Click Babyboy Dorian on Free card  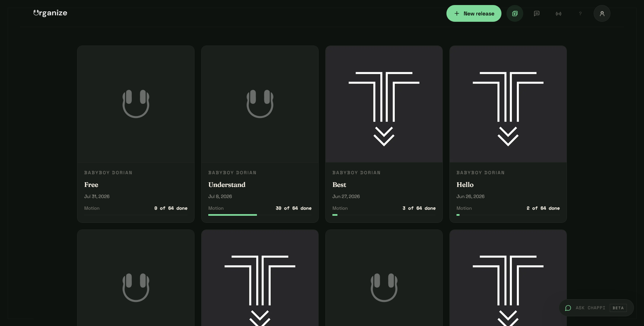coord(108,173)
